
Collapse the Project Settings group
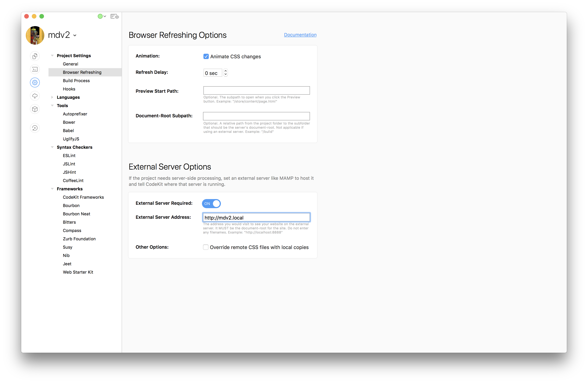52,55
